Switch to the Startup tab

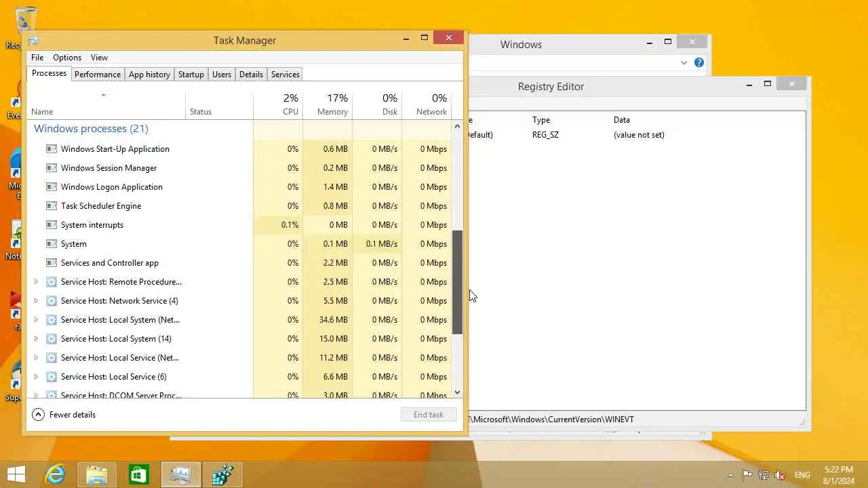tap(191, 75)
